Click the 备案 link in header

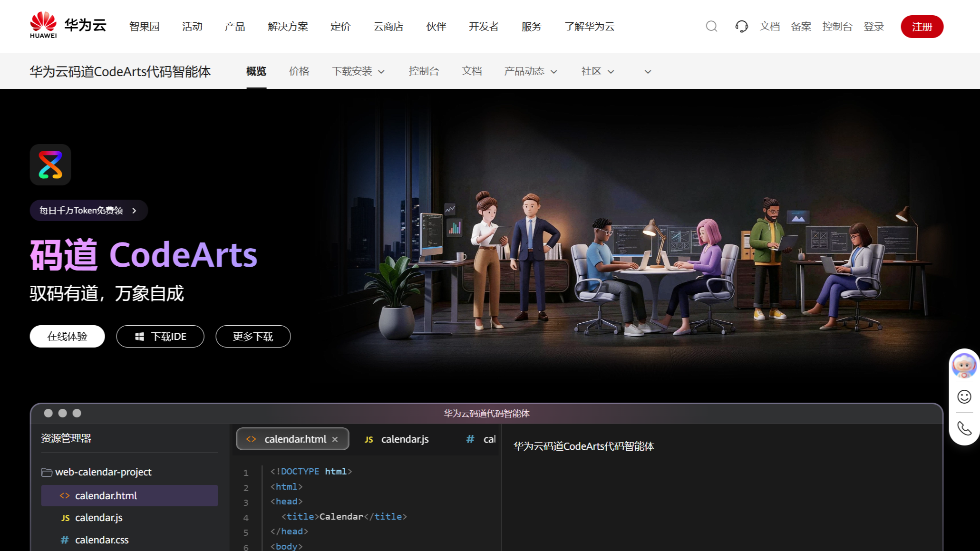(x=801, y=27)
